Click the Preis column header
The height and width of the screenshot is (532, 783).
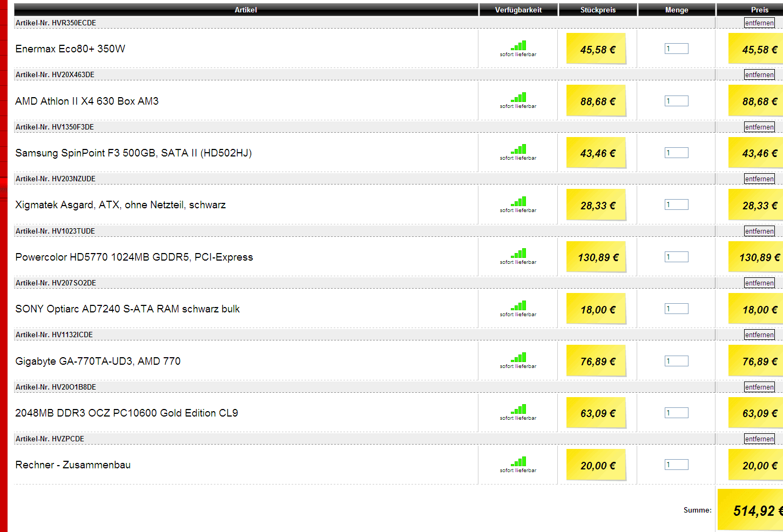(x=750, y=10)
